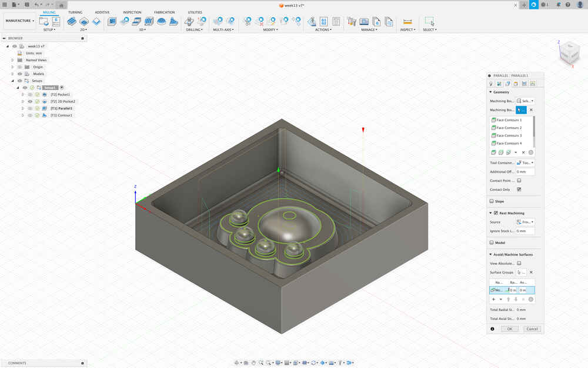Image resolution: width=588 pixels, height=368 pixels.
Task: Switch to the INSPECTION tab
Action: point(132,12)
